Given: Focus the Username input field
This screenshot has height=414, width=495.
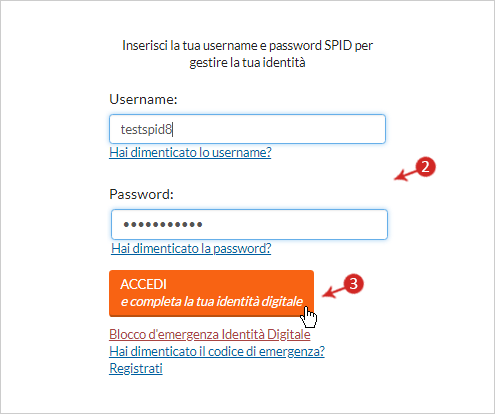Looking at the screenshot, I should click(247, 129).
